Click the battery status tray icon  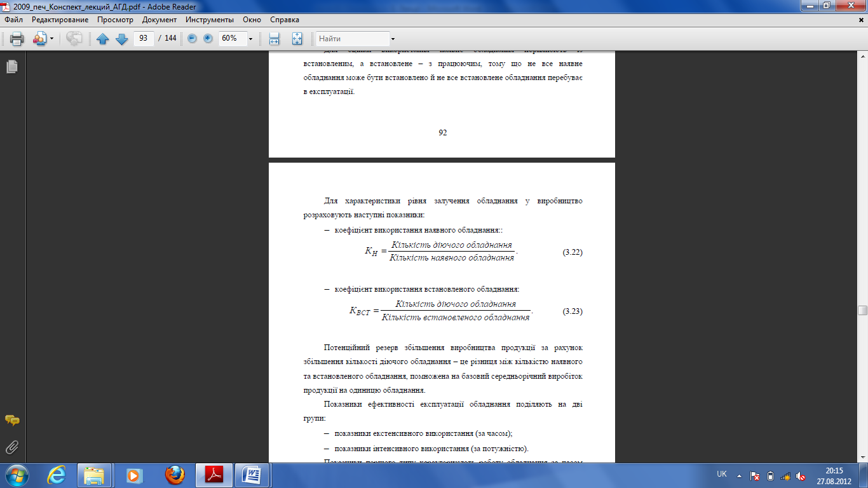point(771,475)
